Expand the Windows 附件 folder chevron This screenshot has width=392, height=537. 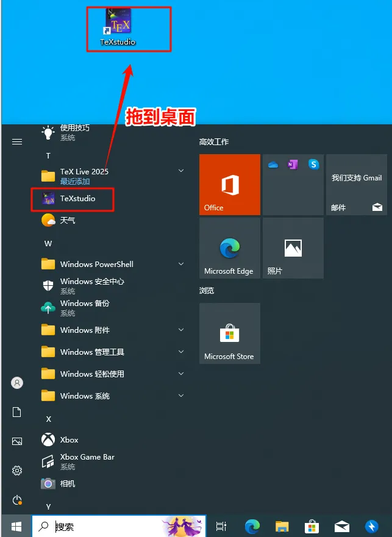pyautogui.click(x=181, y=330)
